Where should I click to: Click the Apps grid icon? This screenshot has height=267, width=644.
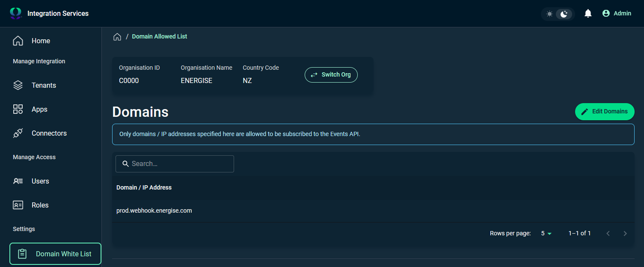click(x=18, y=109)
